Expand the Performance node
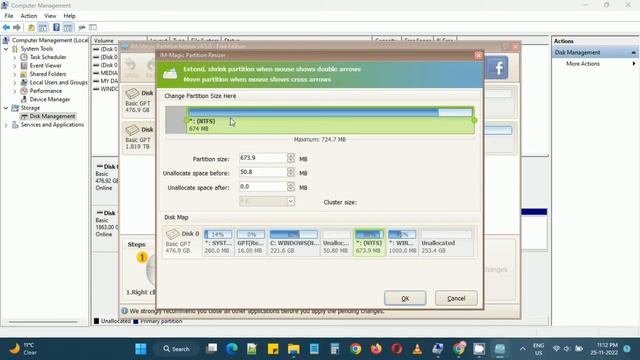Viewport: 640px width, 360px height. [x=15, y=91]
